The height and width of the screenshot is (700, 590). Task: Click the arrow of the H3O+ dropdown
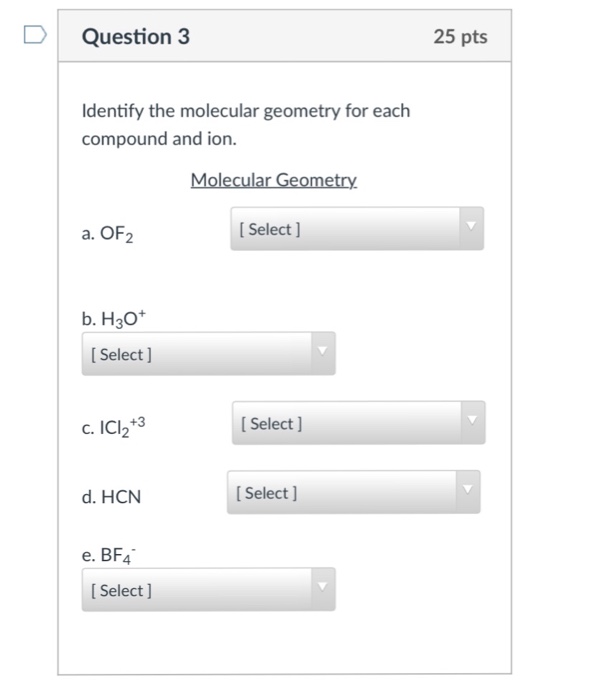[x=323, y=352]
